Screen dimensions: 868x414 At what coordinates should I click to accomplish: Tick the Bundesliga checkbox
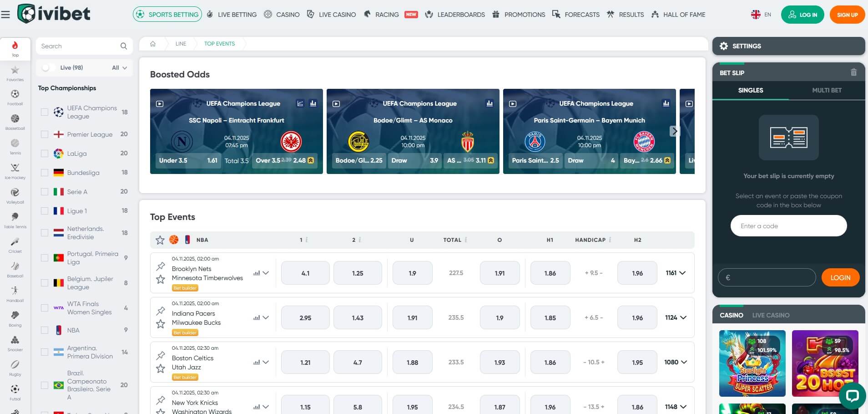pos(45,173)
